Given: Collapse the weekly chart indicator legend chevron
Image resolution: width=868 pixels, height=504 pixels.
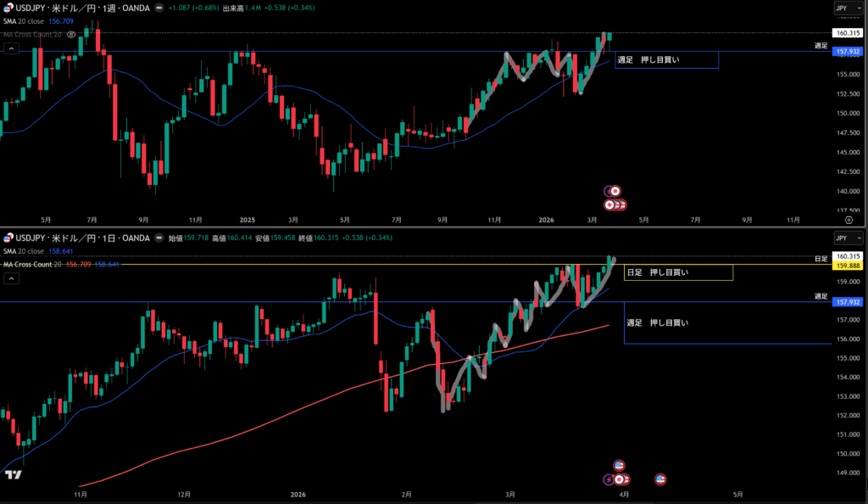Looking at the screenshot, I should point(11,49).
